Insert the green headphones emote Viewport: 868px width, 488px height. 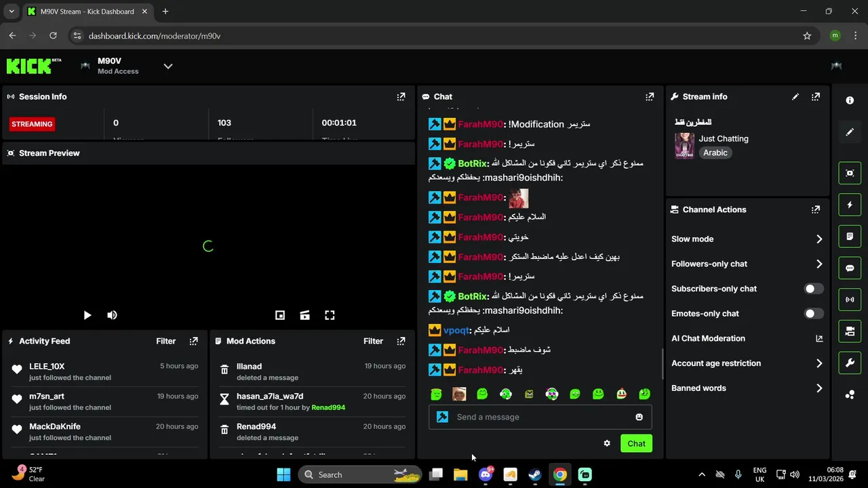[505, 394]
